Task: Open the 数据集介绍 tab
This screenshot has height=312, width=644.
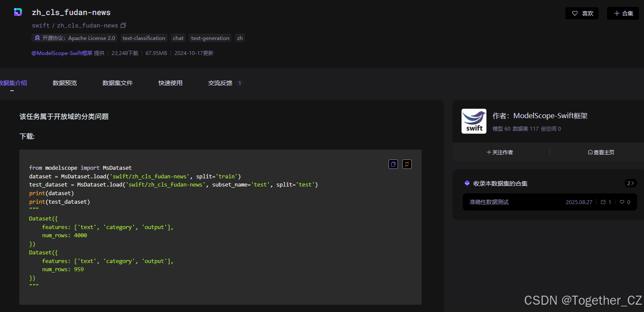Action: (x=13, y=83)
